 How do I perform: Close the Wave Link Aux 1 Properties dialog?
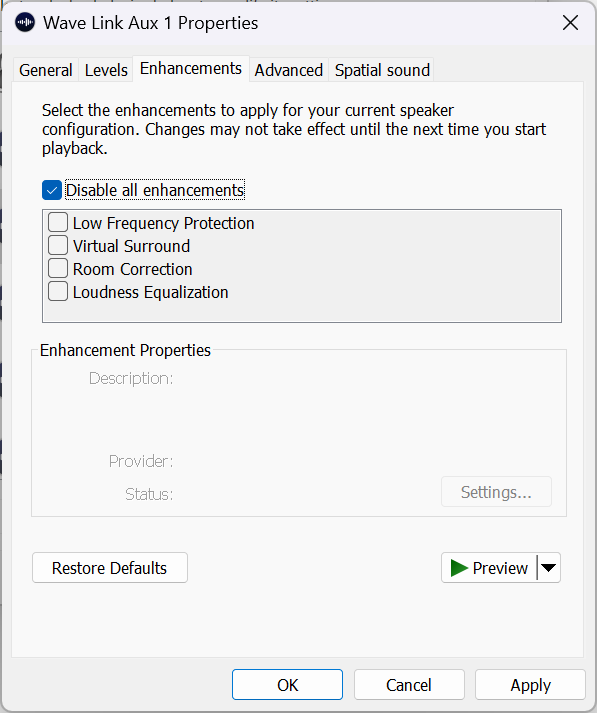(570, 23)
